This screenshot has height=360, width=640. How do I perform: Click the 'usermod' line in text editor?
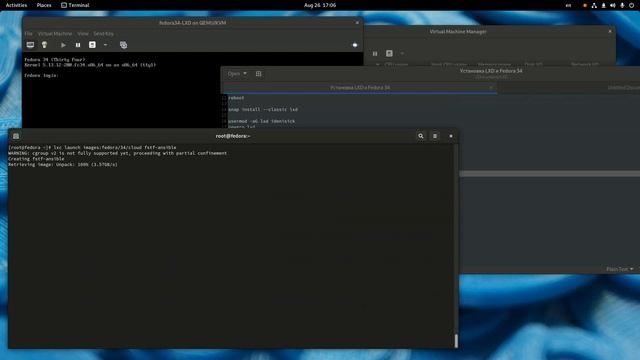click(261, 121)
